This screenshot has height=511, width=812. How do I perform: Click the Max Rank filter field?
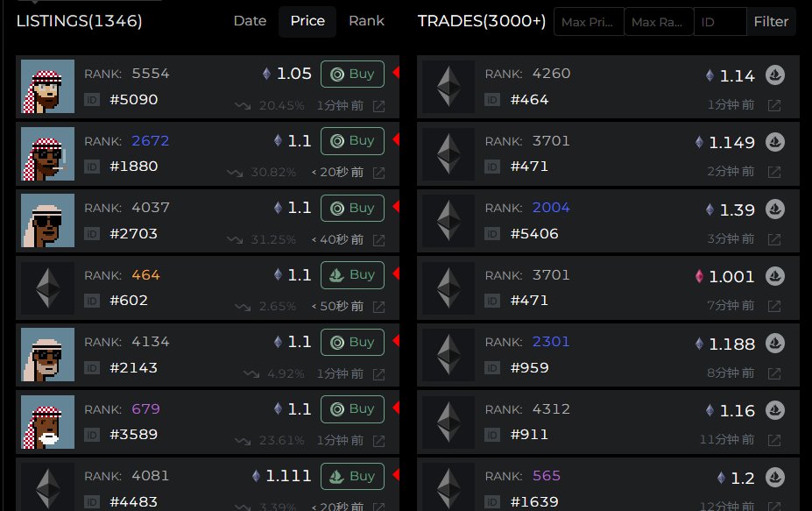pos(659,22)
